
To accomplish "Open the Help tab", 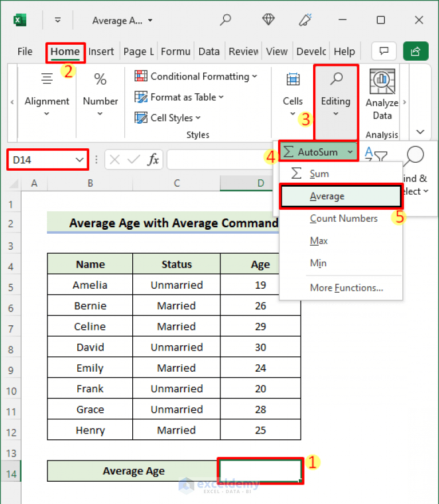I will pos(344,52).
